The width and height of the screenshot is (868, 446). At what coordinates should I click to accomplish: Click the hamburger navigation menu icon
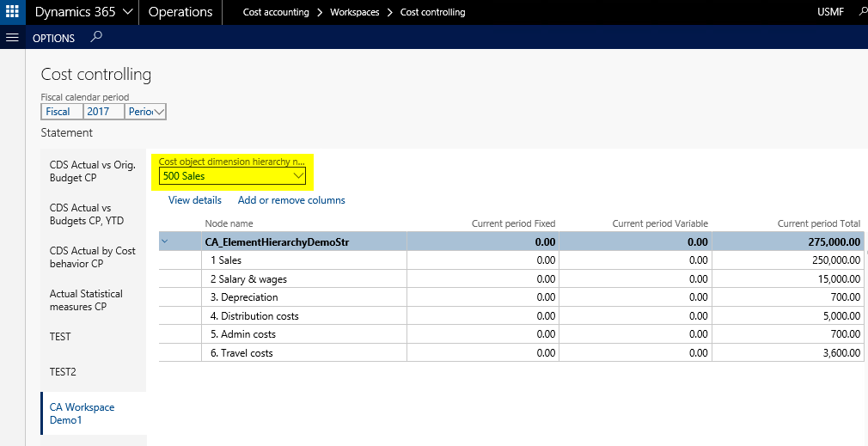click(x=12, y=38)
